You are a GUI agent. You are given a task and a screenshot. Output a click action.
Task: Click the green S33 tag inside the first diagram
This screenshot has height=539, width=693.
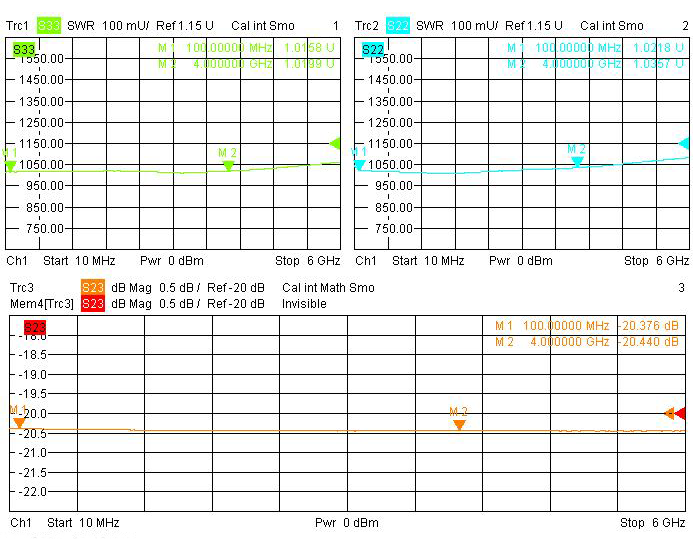click(x=23, y=49)
